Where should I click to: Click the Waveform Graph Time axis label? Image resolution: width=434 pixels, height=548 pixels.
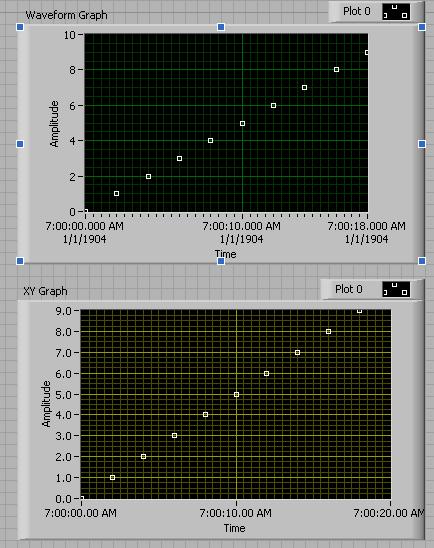[x=225, y=254]
